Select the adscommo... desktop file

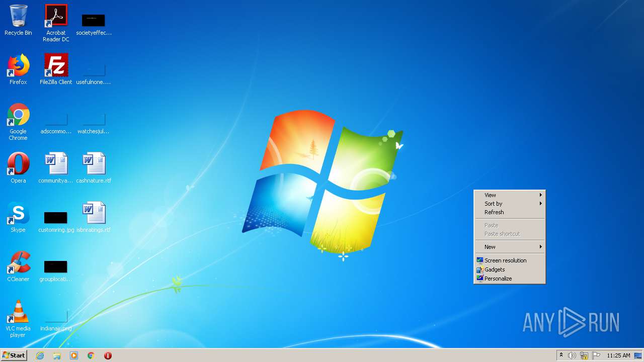coord(56,124)
